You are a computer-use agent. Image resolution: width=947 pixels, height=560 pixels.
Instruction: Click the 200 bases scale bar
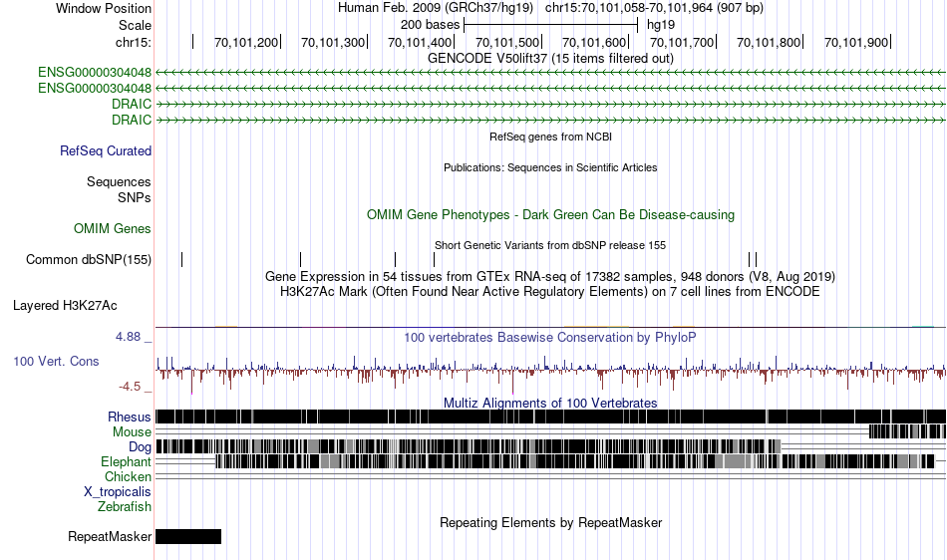pyautogui.click(x=551, y=25)
